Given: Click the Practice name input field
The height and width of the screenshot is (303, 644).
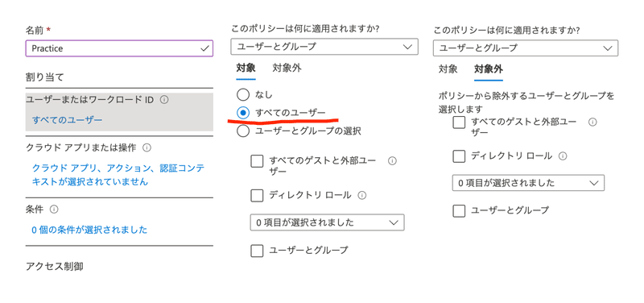Looking at the screenshot, I should pyautogui.click(x=119, y=48).
